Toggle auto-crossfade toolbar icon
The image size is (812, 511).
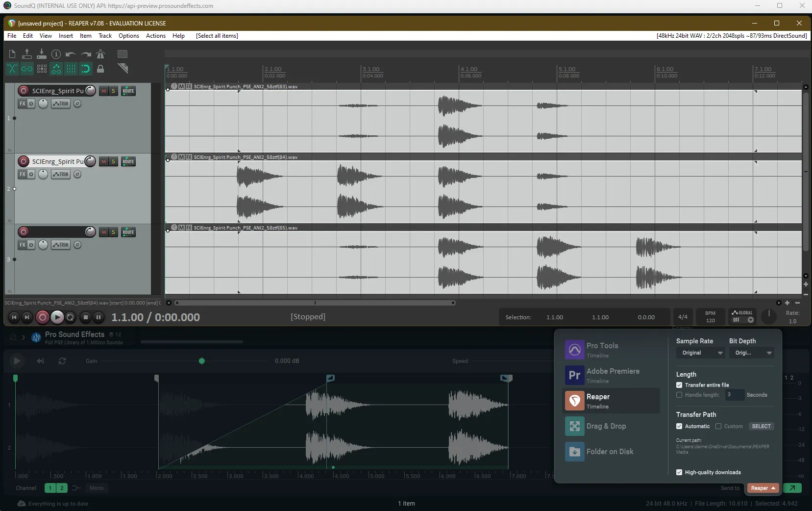click(x=12, y=69)
